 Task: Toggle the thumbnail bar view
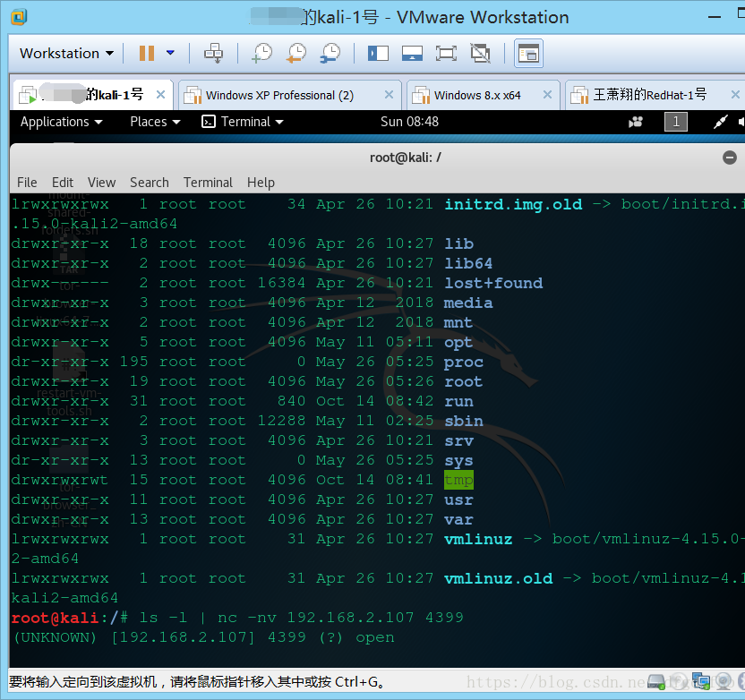coord(412,53)
